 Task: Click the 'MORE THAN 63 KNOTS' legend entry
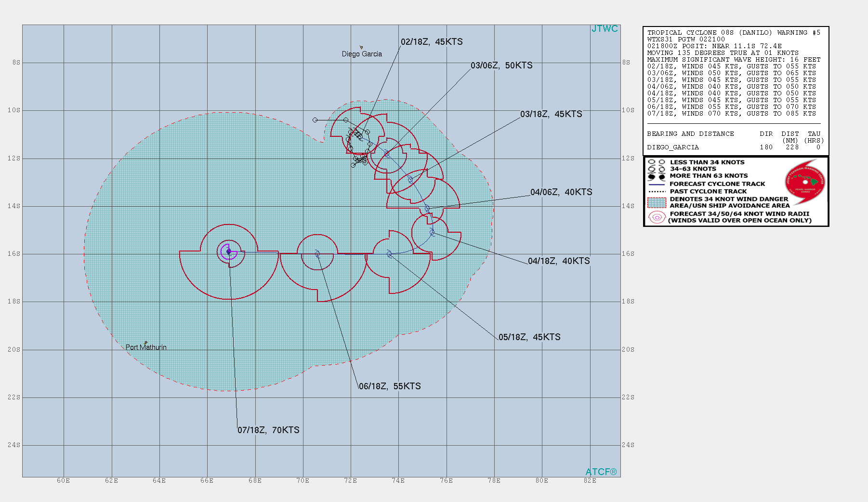click(709, 176)
